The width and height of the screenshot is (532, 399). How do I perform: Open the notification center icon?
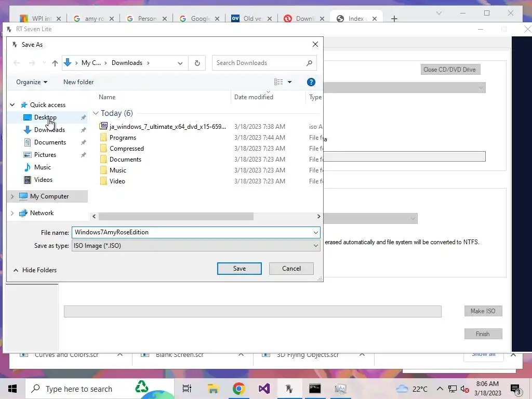pyautogui.click(x=515, y=390)
